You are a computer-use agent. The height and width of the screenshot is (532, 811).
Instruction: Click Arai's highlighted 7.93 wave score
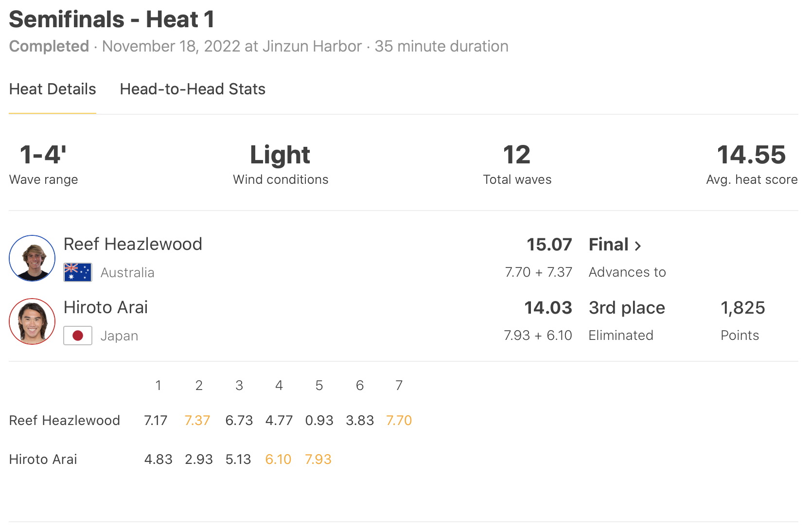tap(318, 460)
